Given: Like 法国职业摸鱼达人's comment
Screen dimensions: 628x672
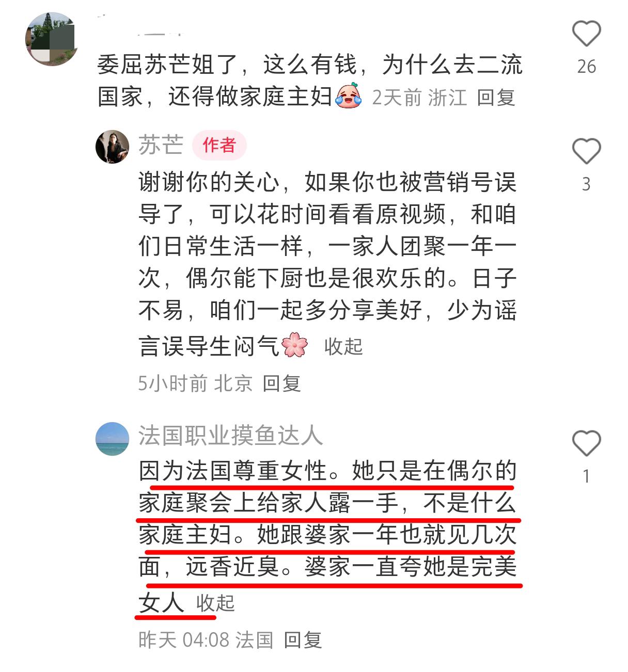Looking at the screenshot, I should click(586, 443).
